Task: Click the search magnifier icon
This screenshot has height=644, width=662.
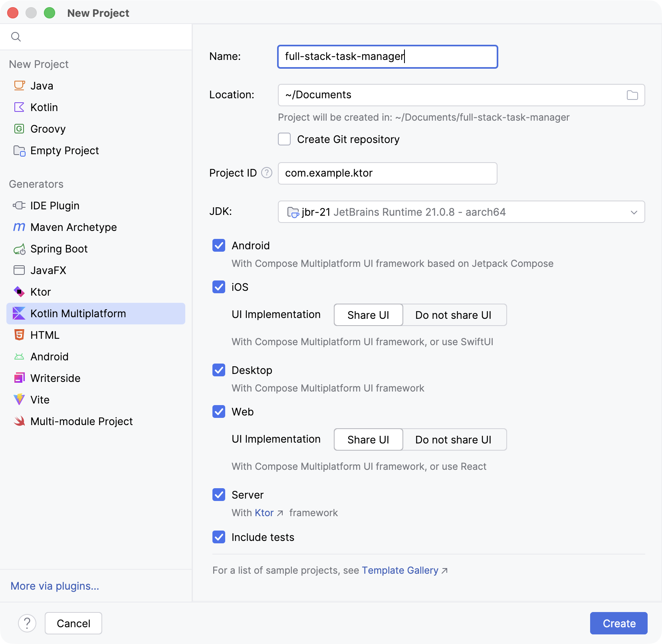Action: pyautogui.click(x=16, y=37)
